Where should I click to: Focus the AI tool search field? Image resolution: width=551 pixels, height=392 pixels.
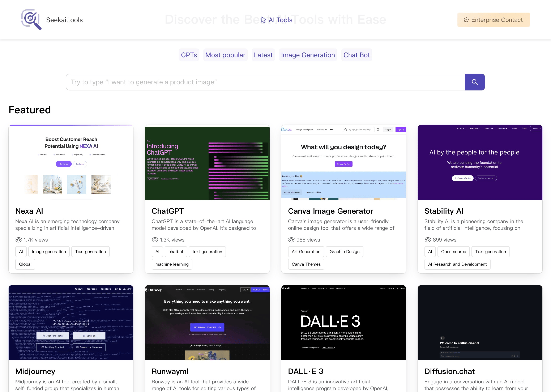[265, 82]
